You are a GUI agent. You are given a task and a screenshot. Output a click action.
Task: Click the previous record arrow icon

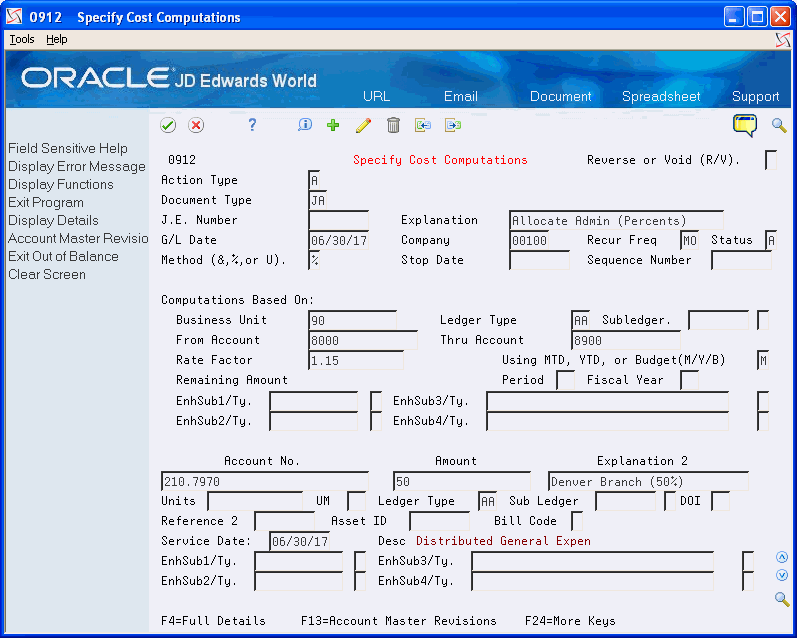point(422,125)
